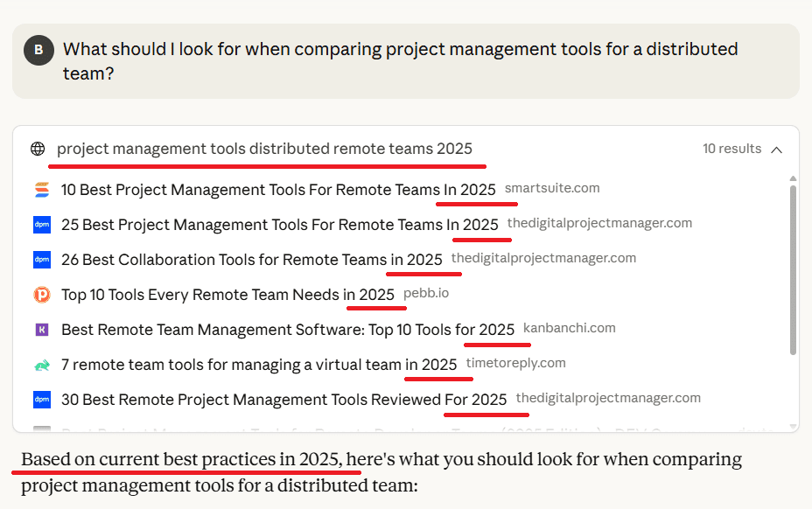Image resolution: width=812 pixels, height=509 pixels.
Task: Click the results list vertical scrollbar
Action: (x=793, y=271)
